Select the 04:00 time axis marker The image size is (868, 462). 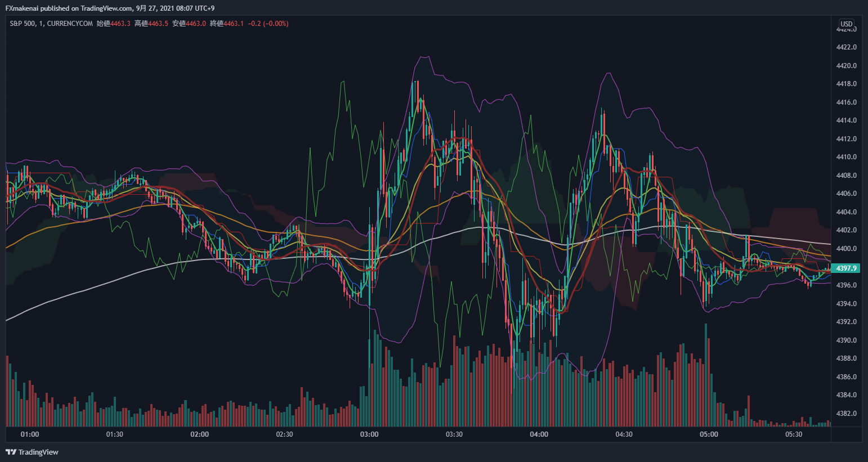click(x=539, y=434)
